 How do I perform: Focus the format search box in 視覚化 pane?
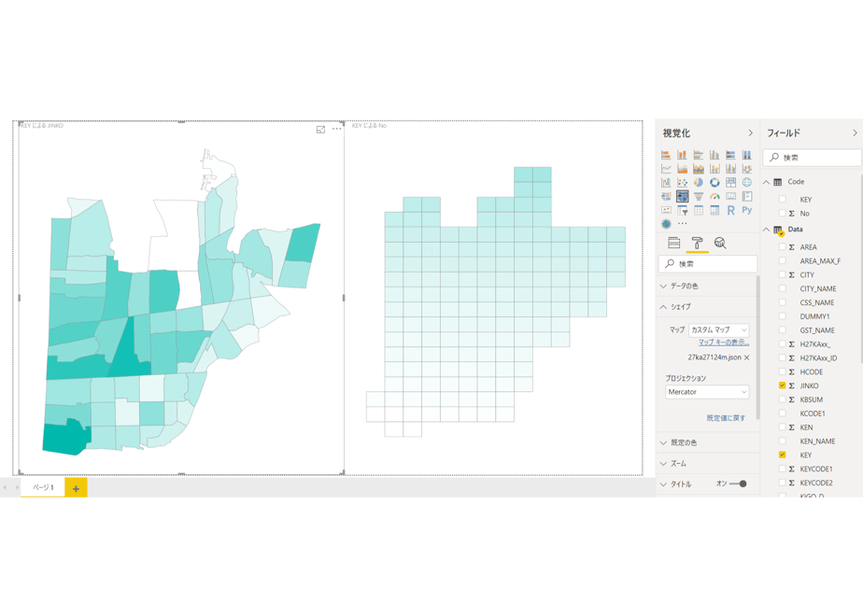[708, 264]
